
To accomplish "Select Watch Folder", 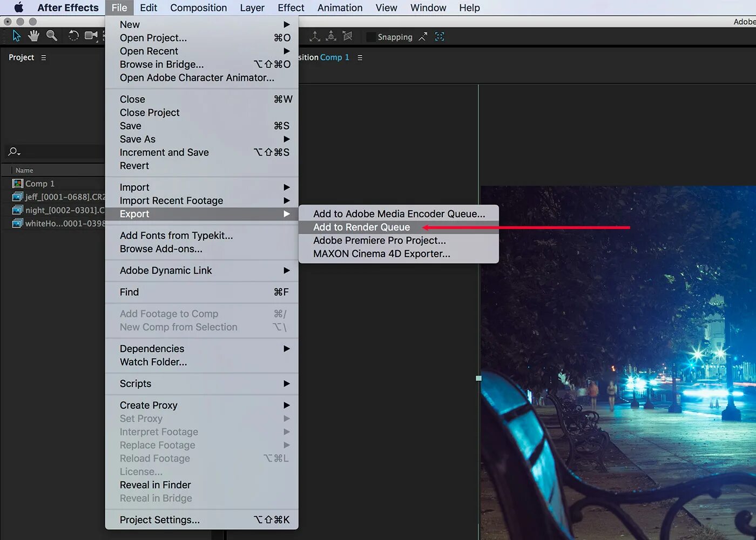I will pos(202,362).
